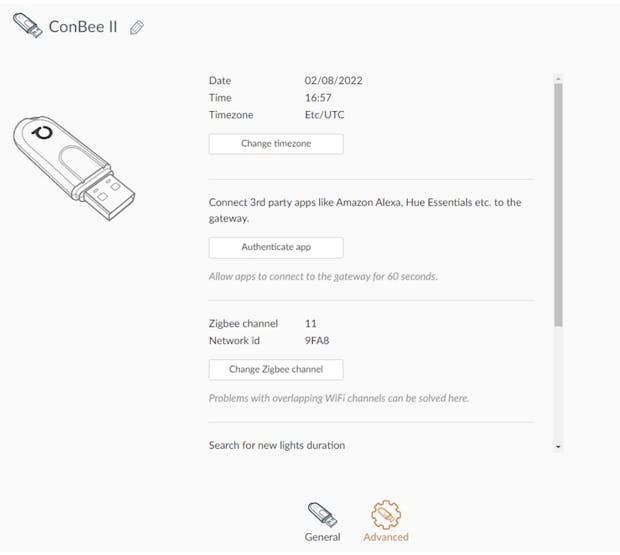Click the pencil edit name icon
Screen dimensions: 620x555
coord(137,27)
